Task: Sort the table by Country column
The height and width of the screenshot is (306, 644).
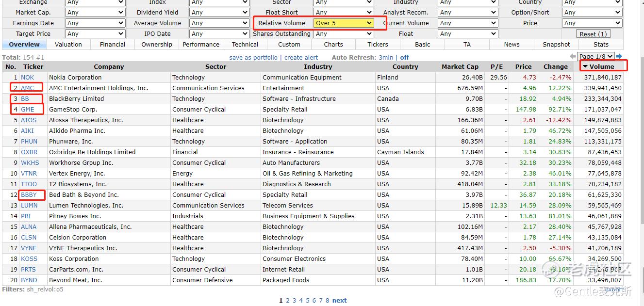Action: pos(406,66)
